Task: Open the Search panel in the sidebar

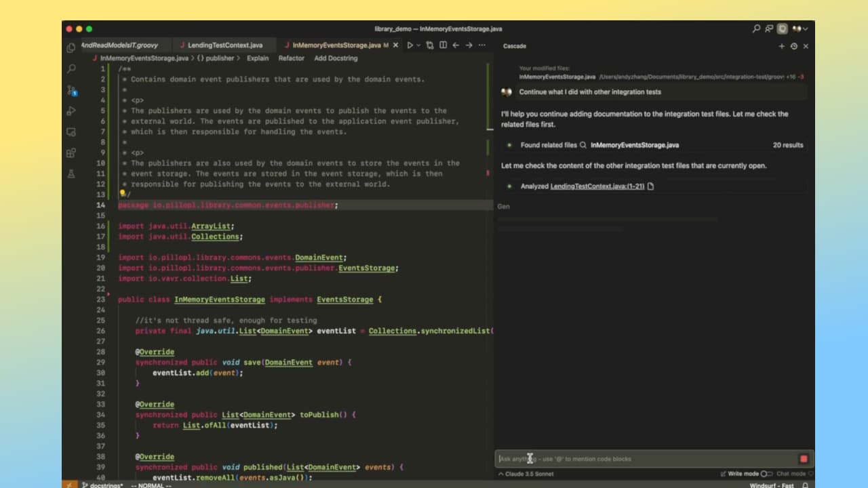Action: 71,68
